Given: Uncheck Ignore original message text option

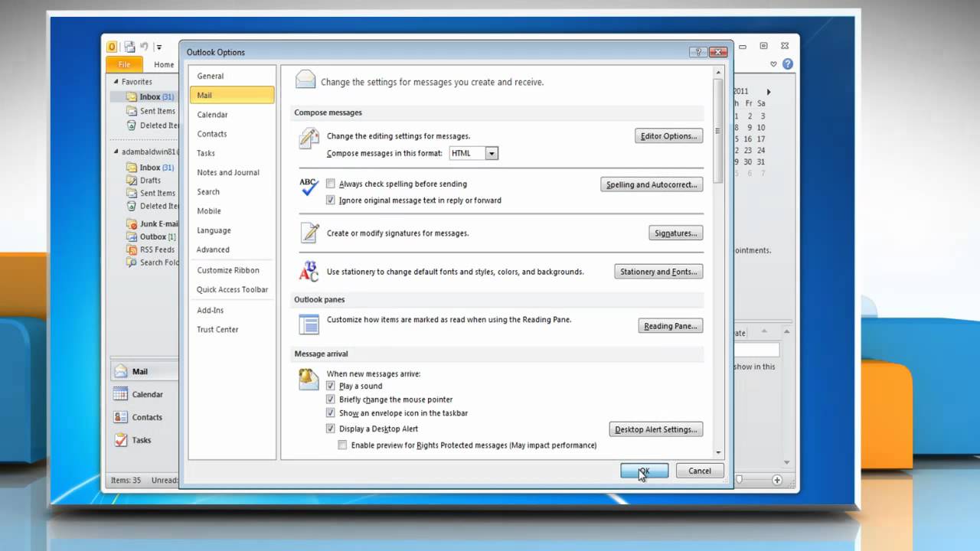Looking at the screenshot, I should pyautogui.click(x=331, y=201).
